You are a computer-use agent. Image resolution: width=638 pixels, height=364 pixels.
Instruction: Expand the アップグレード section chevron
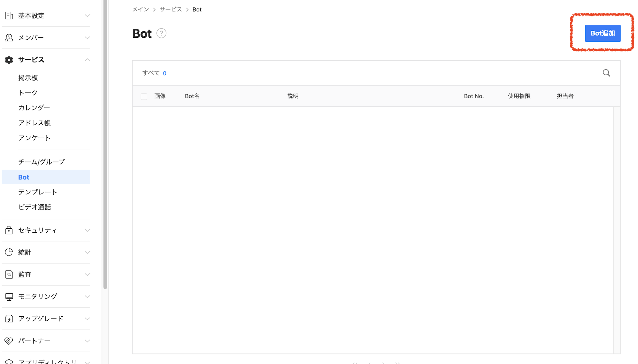(x=87, y=319)
